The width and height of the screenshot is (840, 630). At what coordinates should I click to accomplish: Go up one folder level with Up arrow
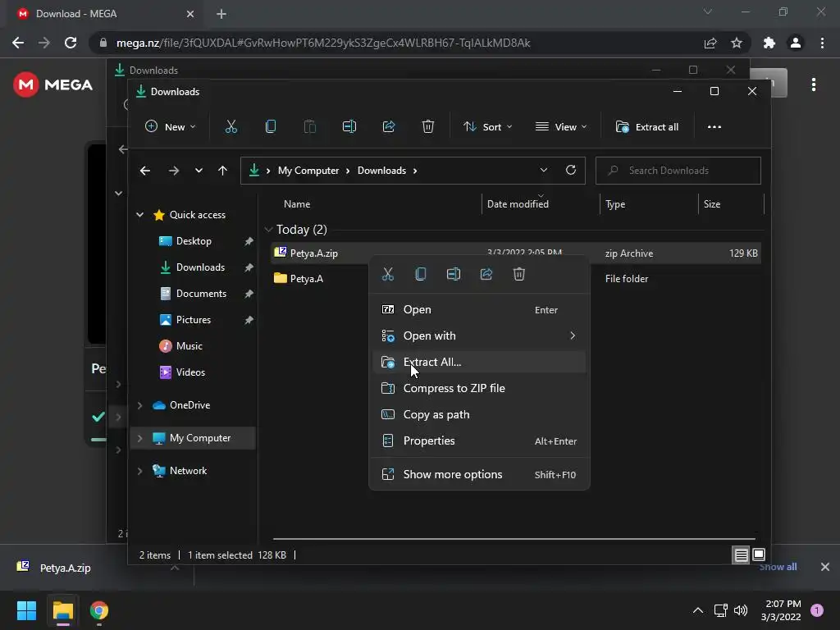click(223, 171)
